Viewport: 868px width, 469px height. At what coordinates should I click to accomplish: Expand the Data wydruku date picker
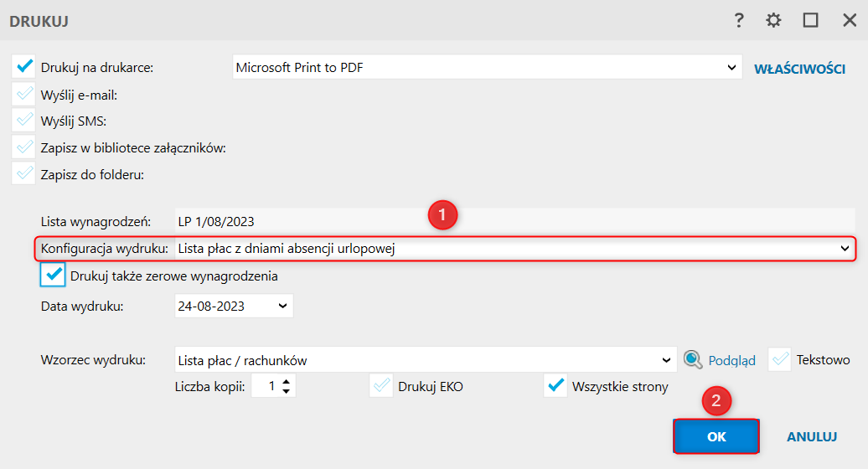click(282, 306)
